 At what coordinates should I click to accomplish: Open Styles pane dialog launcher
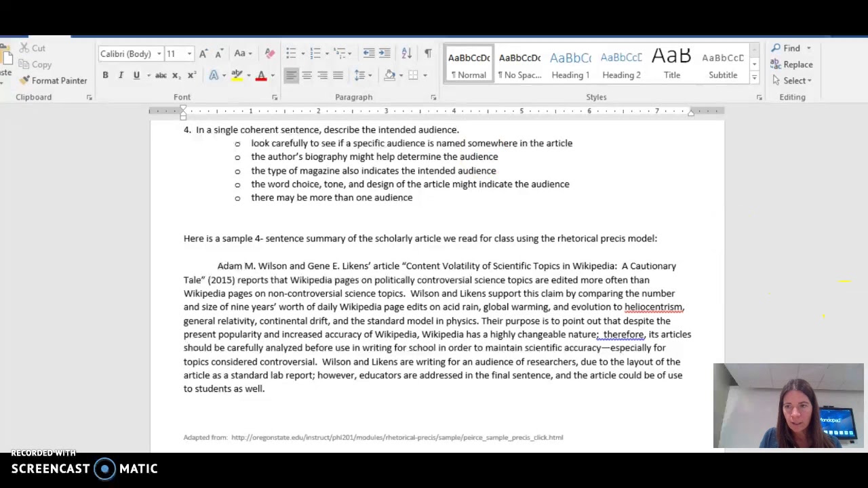point(759,98)
